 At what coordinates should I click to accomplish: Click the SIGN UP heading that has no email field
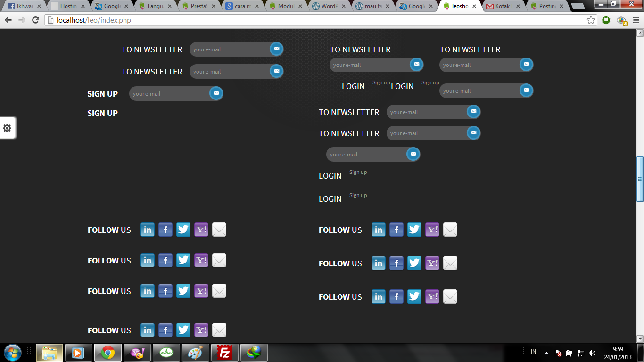(102, 113)
